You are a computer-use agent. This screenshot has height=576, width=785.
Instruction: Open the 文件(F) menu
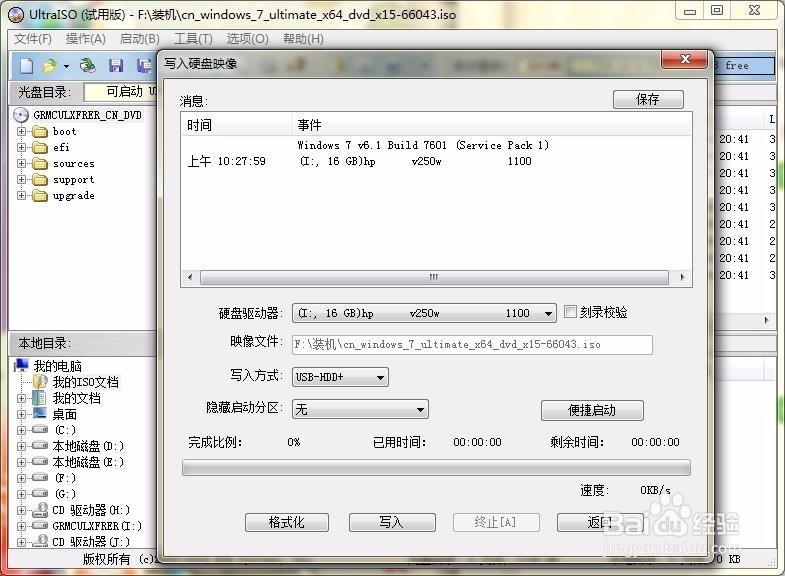tap(33, 39)
